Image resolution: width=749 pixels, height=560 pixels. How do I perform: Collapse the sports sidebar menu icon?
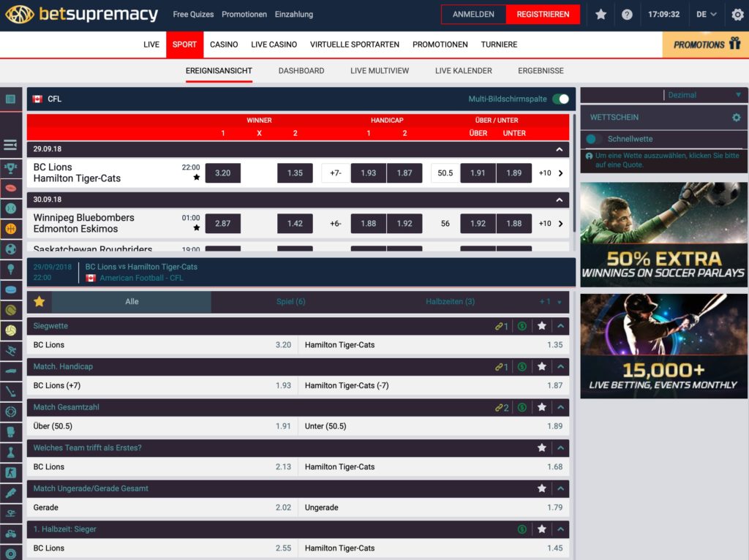coord(10,144)
